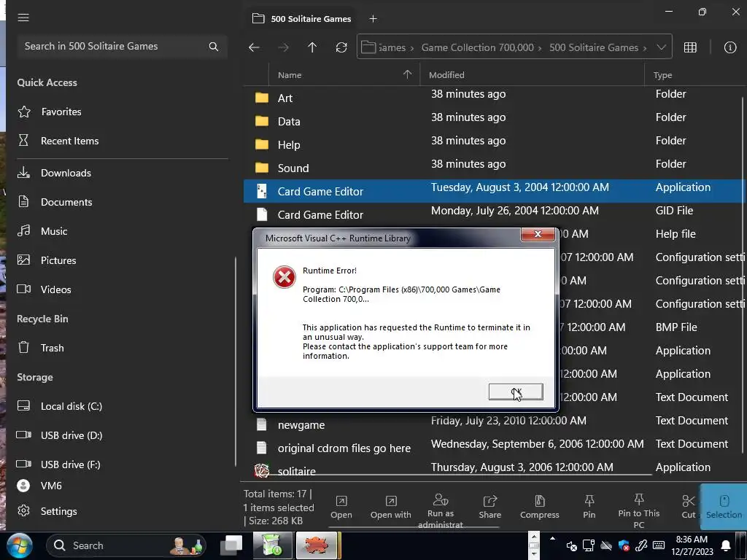Click the Compress toolbar button
The height and width of the screenshot is (560, 747).
click(x=539, y=507)
